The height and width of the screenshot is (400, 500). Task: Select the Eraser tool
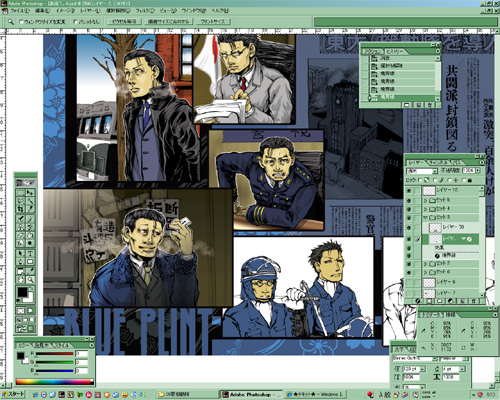(21, 235)
